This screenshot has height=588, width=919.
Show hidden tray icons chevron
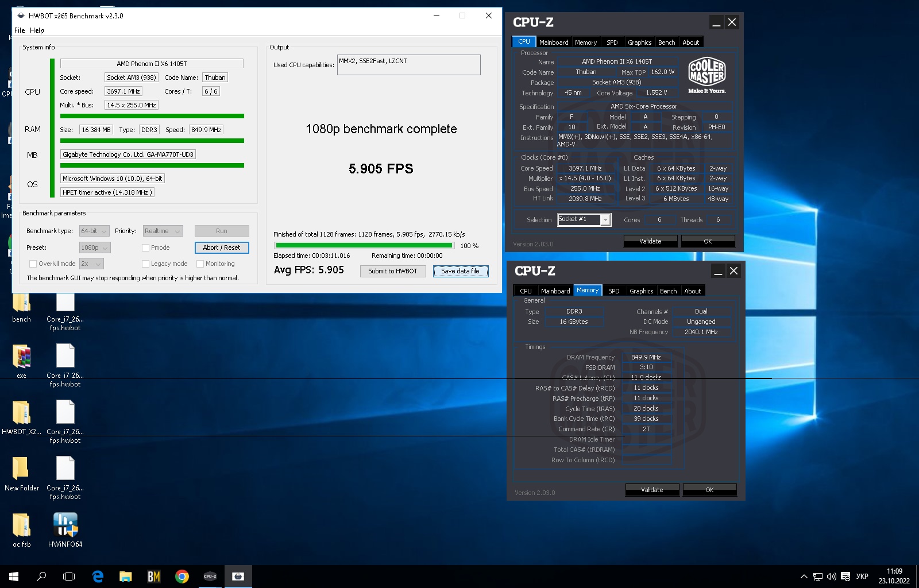tap(804, 577)
